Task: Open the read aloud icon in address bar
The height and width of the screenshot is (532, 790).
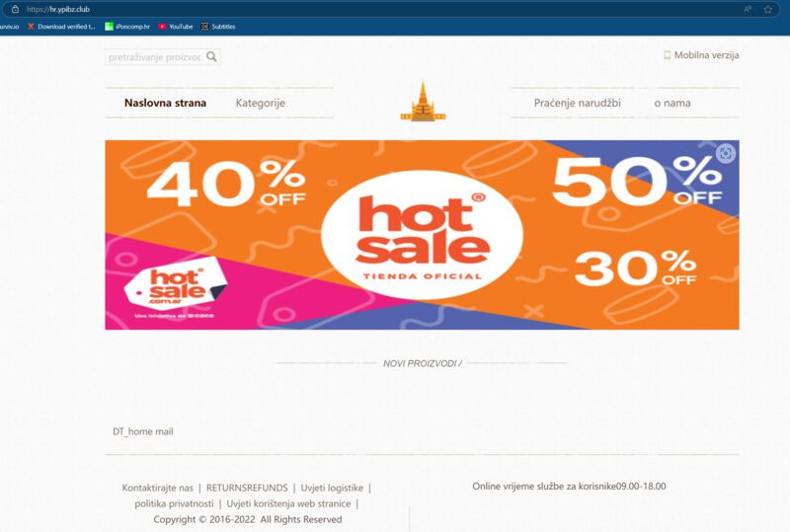Action: pos(748,9)
